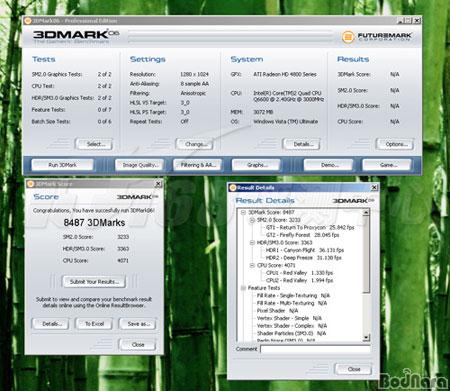Select Fill Rate - Multi-Texturing row
The image size is (450, 391).
click(292, 303)
